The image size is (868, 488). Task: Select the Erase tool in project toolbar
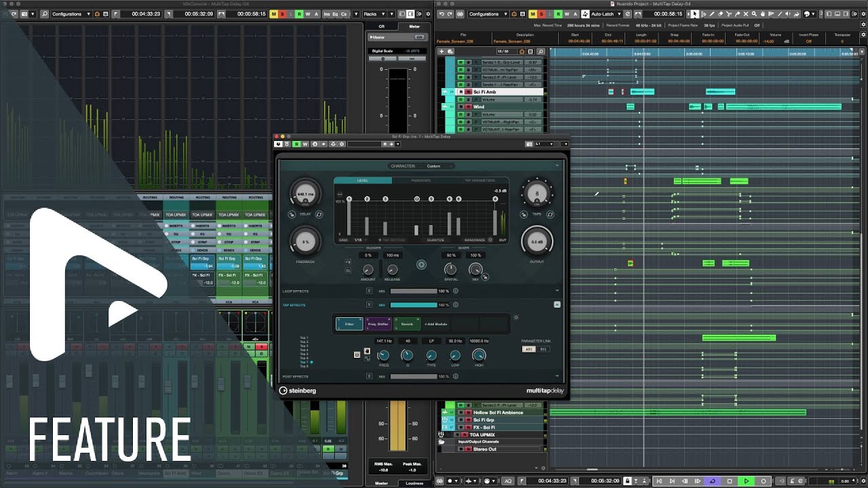[x=720, y=14]
